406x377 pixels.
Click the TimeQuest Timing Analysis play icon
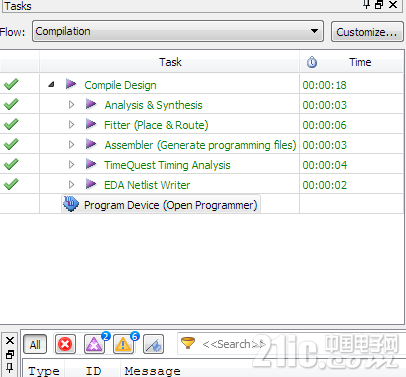91,164
